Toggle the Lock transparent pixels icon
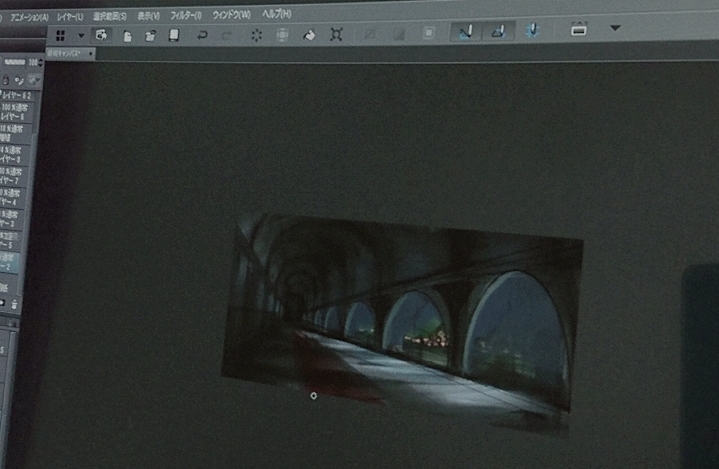 coord(19,81)
